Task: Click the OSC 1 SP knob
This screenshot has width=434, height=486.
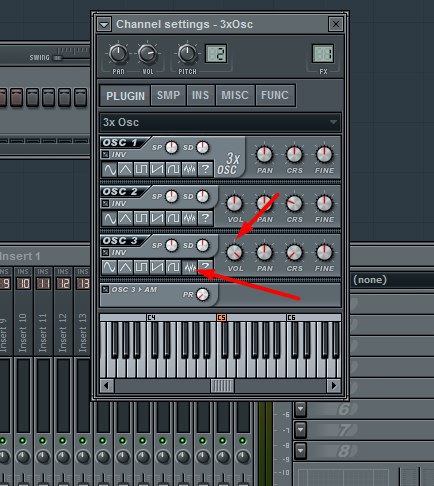Action: point(172,147)
